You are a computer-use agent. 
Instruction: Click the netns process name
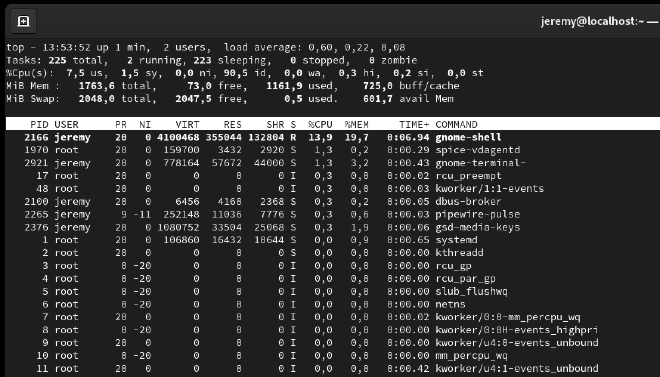pyautogui.click(x=450, y=304)
